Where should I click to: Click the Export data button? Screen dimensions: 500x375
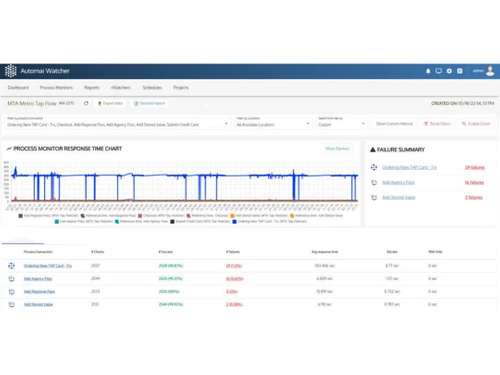coord(110,103)
